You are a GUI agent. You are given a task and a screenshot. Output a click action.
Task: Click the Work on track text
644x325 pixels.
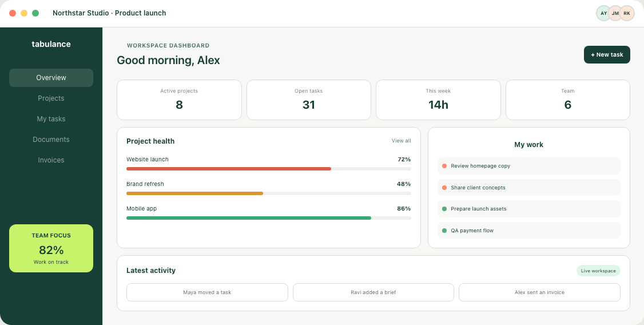pos(51,261)
